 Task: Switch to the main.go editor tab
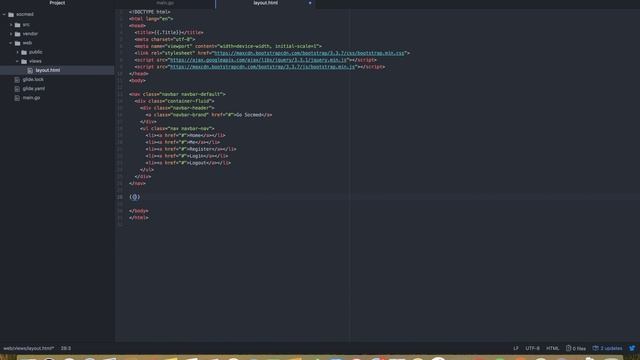(x=165, y=3)
